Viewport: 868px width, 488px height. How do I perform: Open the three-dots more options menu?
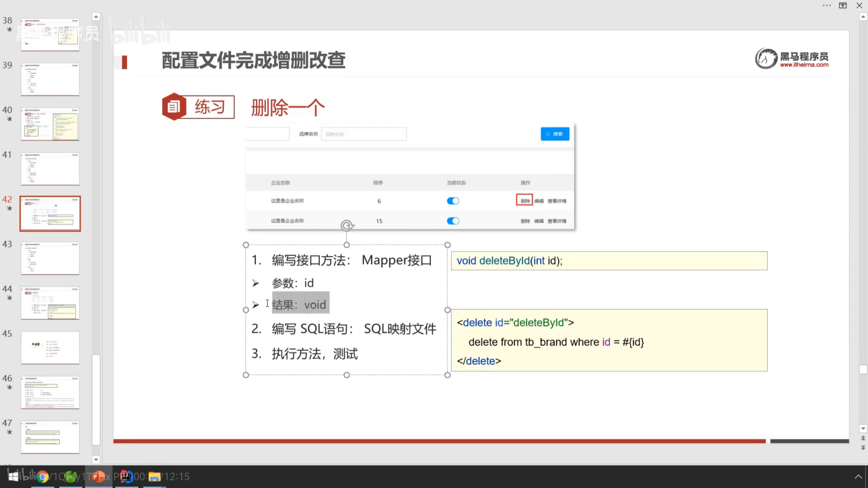(827, 5)
